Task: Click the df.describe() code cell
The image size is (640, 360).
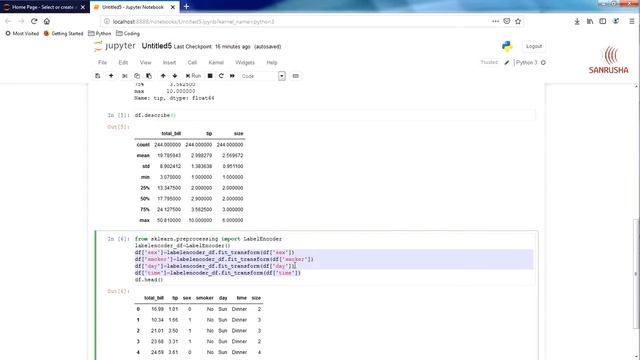Action: pyautogui.click(x=334, y=116)
